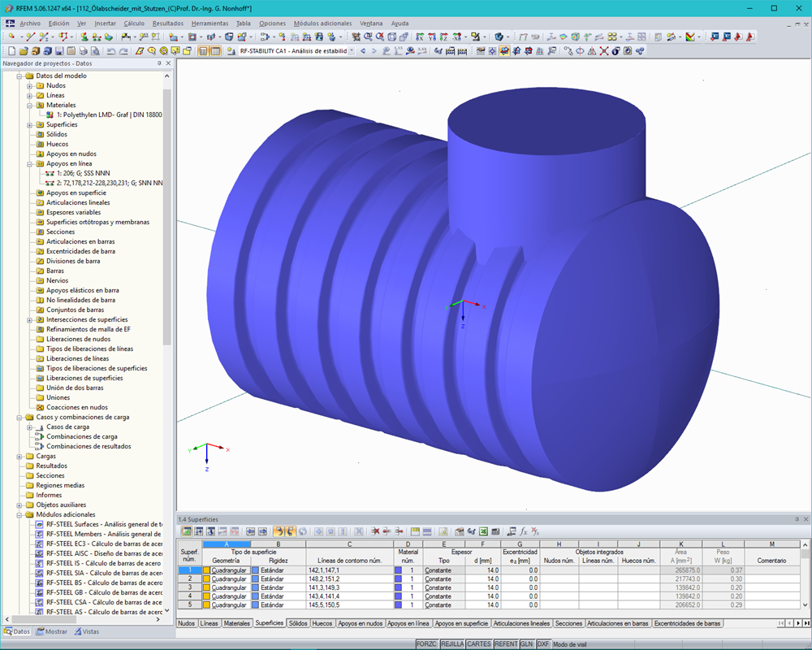
Task: Toggle FORZC snap in status bar
Action: (427, 643)
